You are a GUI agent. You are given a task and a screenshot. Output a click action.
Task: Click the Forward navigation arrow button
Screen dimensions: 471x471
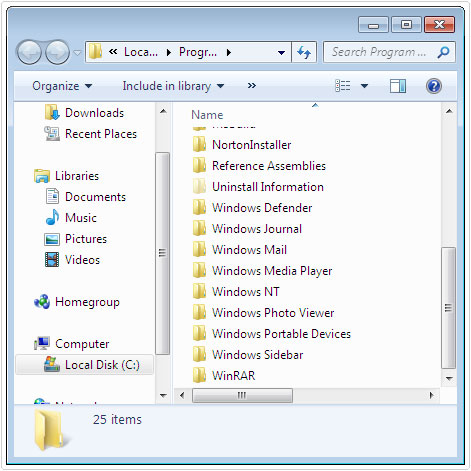click(57, 52)
